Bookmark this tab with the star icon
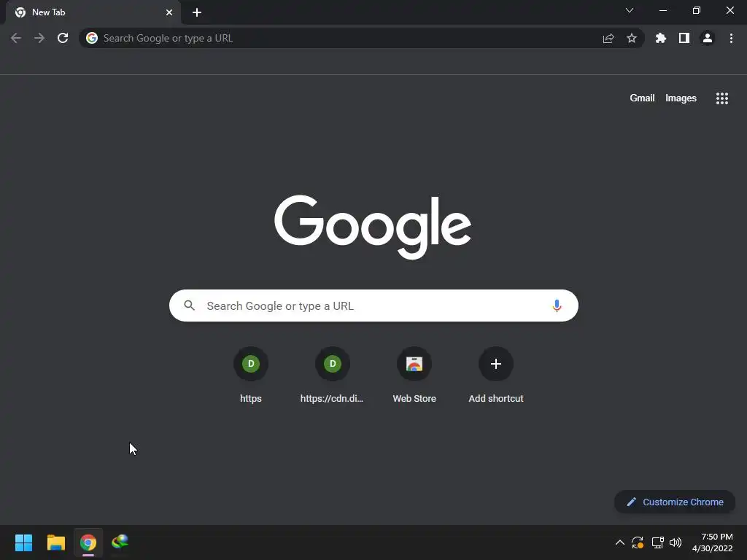 632,38
